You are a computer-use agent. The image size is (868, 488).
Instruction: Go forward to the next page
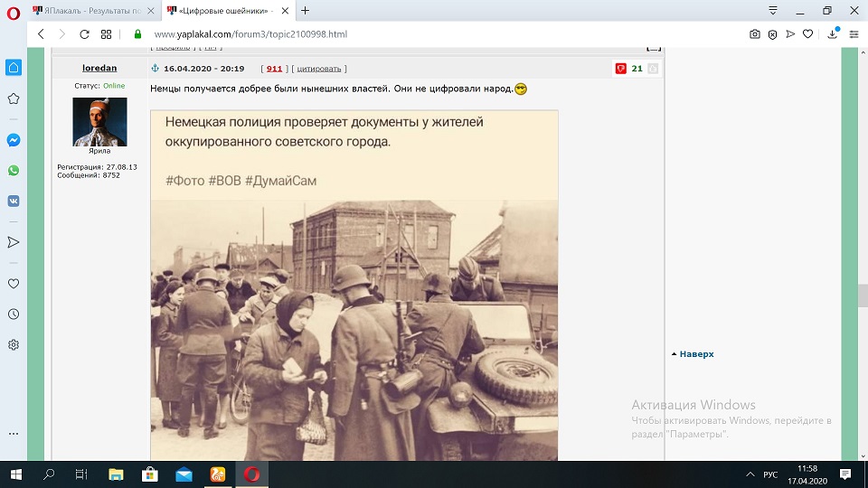(62, 34)
